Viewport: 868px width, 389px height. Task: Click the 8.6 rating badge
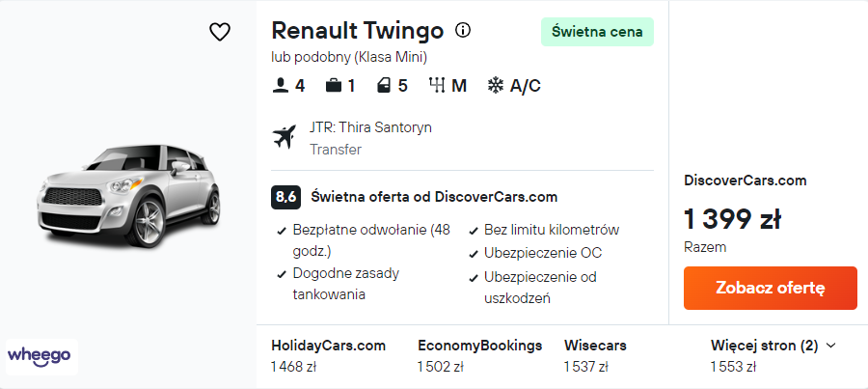pyautogui.click(x=286, y=197)
